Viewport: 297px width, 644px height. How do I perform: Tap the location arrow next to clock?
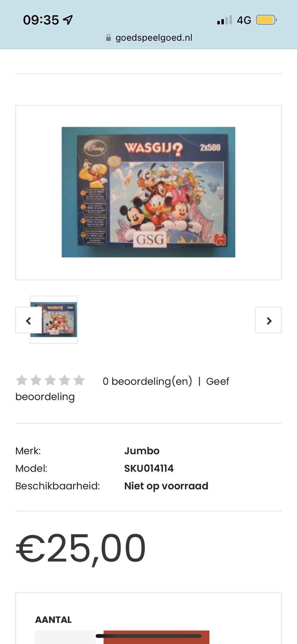(68, 20)
